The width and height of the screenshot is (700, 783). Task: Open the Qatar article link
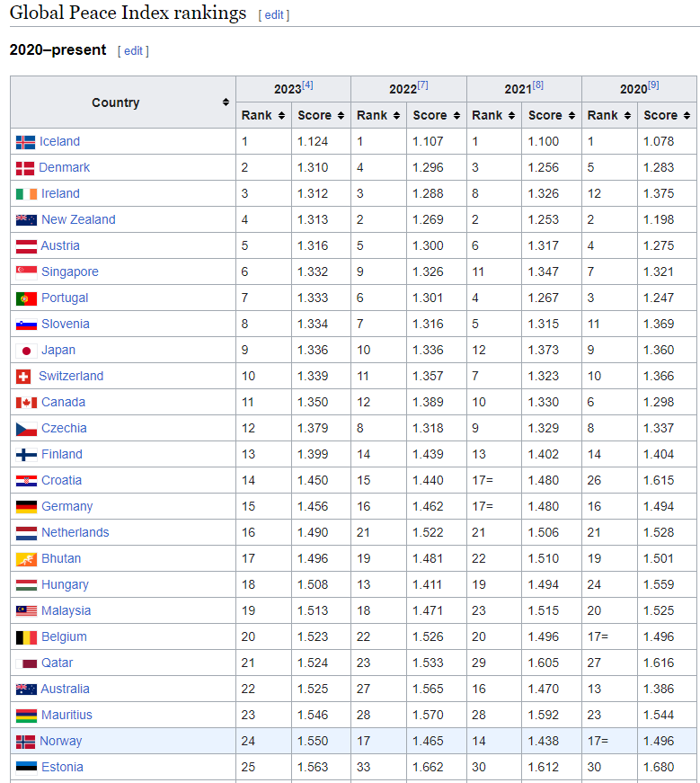tap(57, 663)
